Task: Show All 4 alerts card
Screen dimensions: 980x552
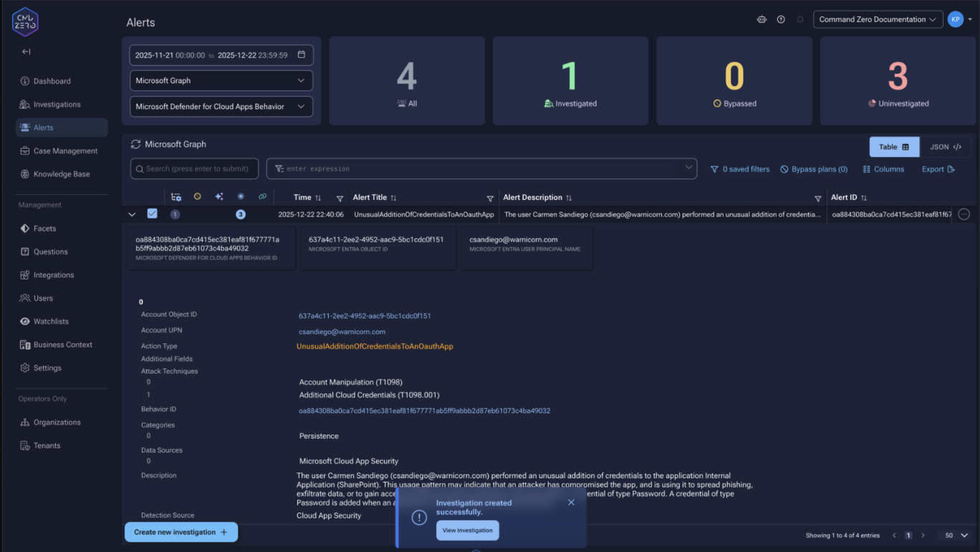Action: 407,81
